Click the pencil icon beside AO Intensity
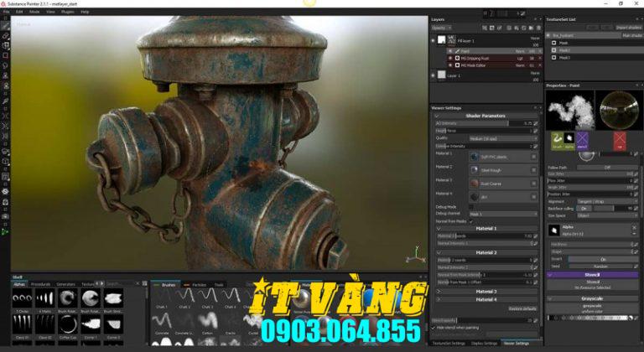The image size is (644, 352). point(536,123)
